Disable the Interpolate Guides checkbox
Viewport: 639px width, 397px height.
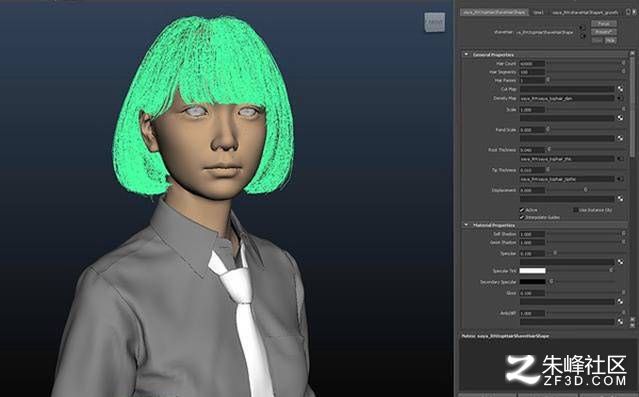click(x=522, y=217)
